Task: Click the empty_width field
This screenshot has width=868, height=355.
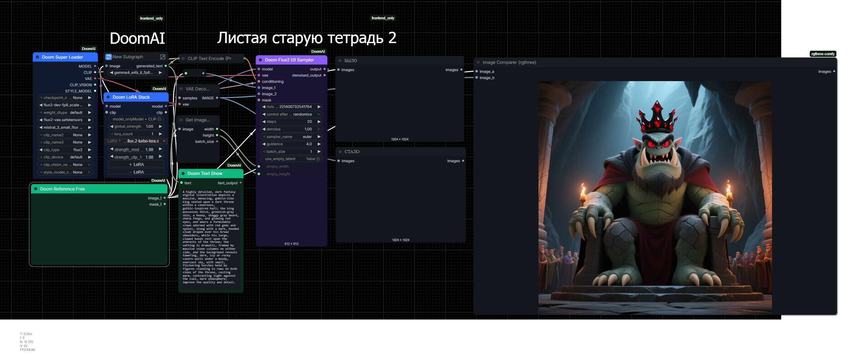Action: click(x=292, y=167)
